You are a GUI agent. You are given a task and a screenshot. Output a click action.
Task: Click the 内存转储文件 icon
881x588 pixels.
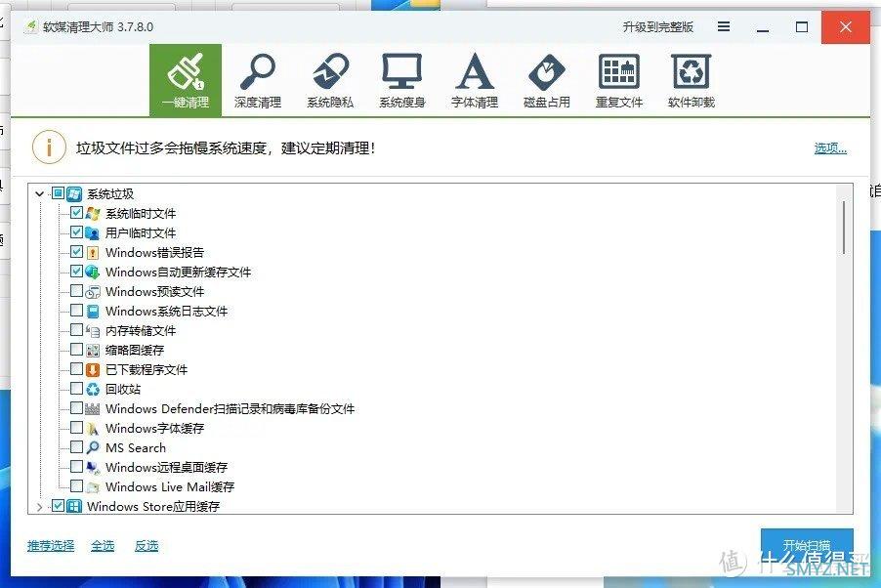coord(93,330)
